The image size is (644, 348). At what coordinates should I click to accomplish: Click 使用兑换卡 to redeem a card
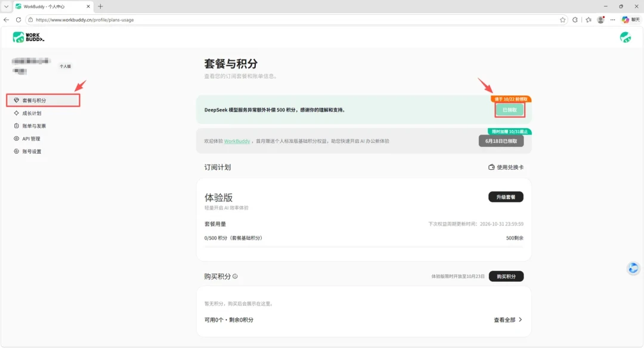[506, 167]
